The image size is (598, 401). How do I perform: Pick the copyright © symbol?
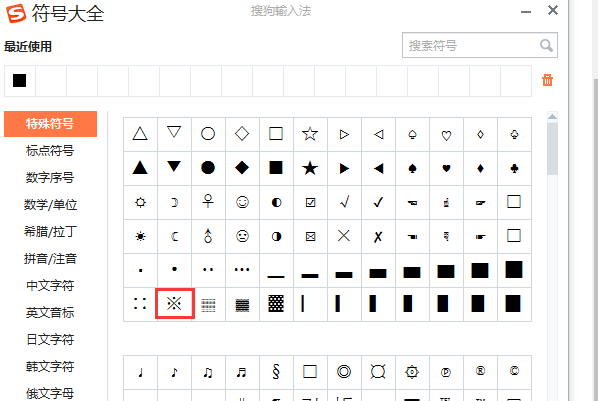click(514, 370)
